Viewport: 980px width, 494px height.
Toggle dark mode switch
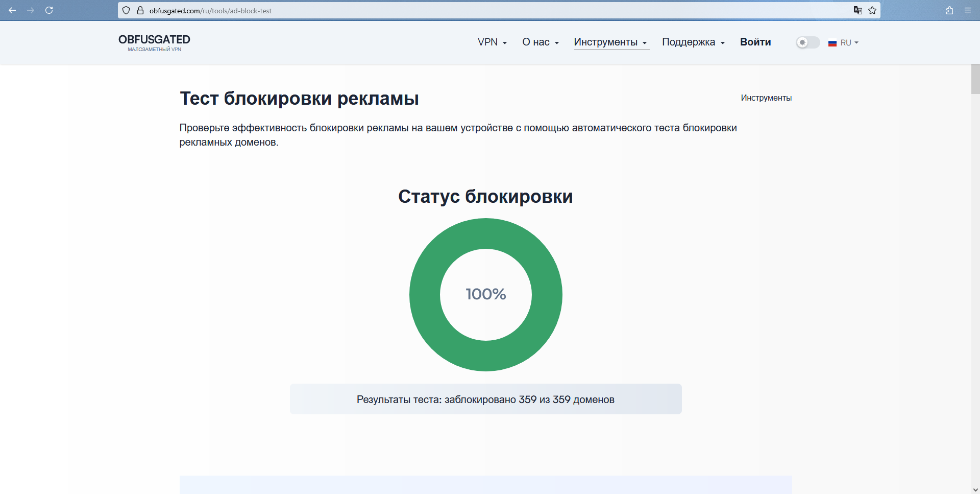[808, 42]
